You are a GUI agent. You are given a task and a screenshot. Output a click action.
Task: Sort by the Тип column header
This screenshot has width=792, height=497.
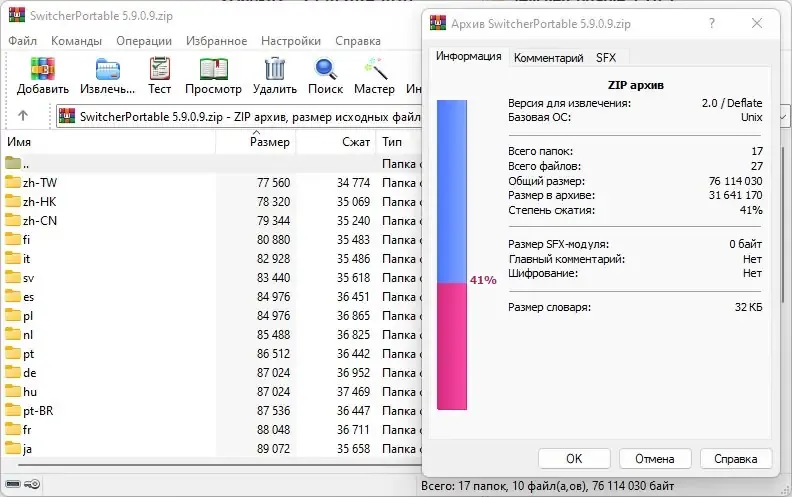tap(399, 142)
